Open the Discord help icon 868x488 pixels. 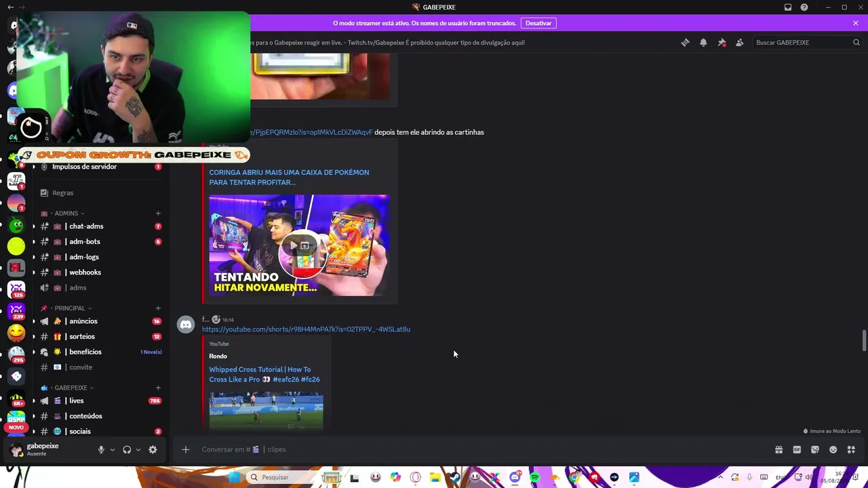click(804, 7)
